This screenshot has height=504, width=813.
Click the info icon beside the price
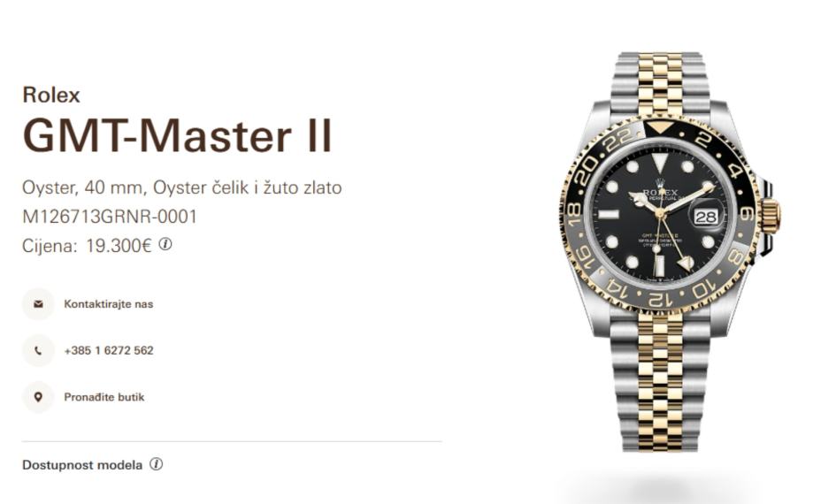pos(165,244)
